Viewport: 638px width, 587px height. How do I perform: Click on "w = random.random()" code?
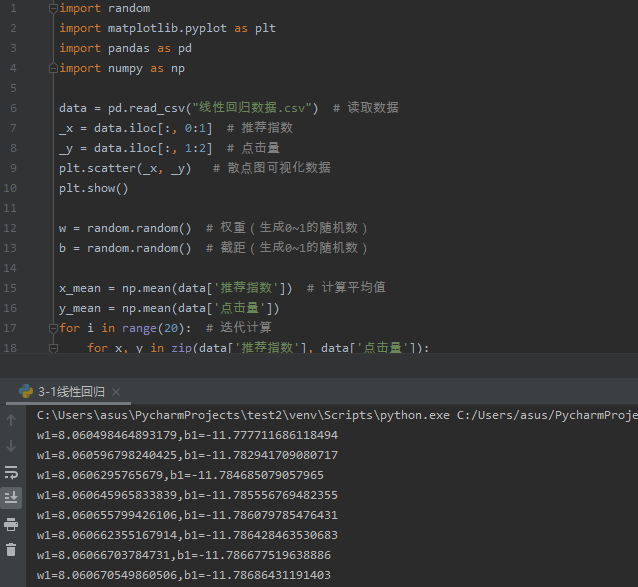click(x=125, y=228)
